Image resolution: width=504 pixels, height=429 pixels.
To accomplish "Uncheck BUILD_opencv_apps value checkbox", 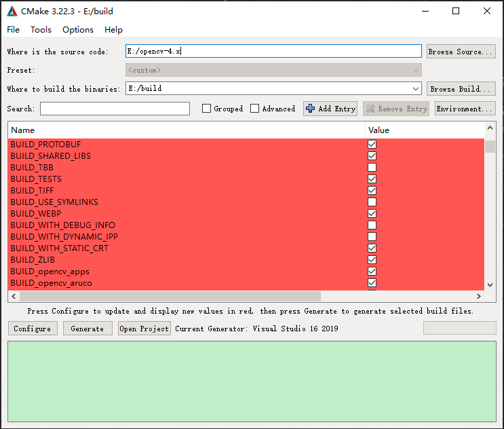I will pos(372,272).
